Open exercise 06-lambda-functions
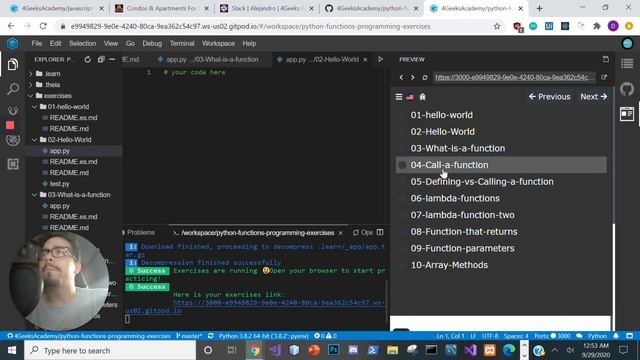This screenshot has width=640, height=360. pyautogui.click(x=455, y=198)
